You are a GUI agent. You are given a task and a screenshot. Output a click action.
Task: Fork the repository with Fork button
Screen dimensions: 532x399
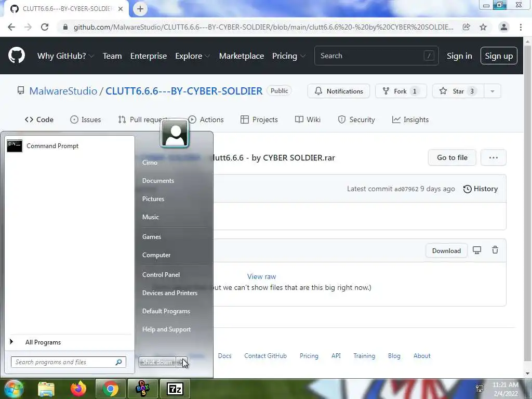401,91
